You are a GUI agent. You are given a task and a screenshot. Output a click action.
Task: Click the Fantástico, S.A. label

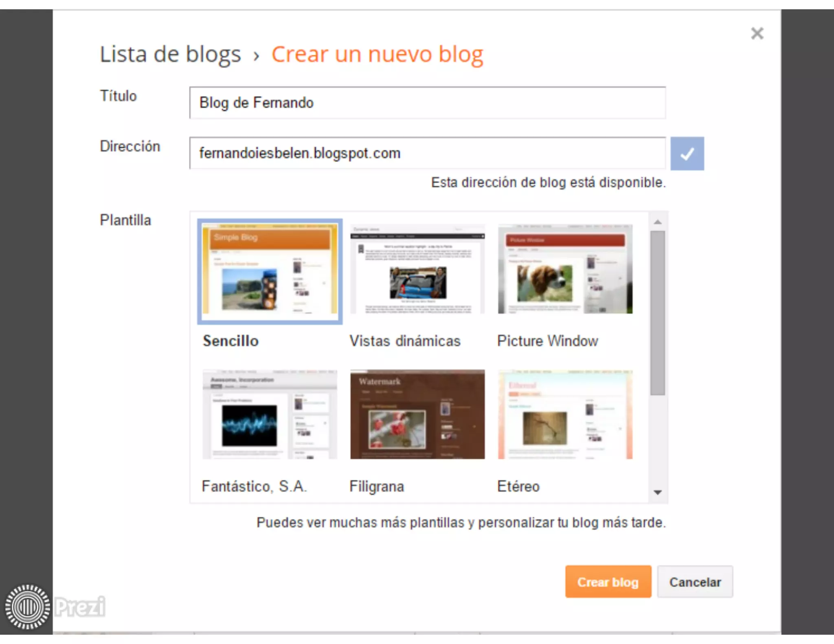click(255, 486)
